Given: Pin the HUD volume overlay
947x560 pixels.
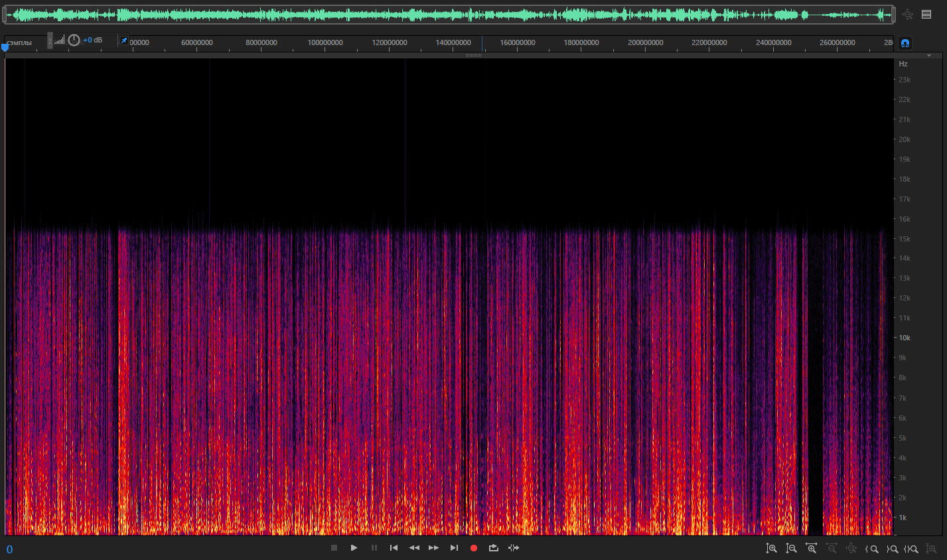Looking at the screenshot, I should click(123, 41).
